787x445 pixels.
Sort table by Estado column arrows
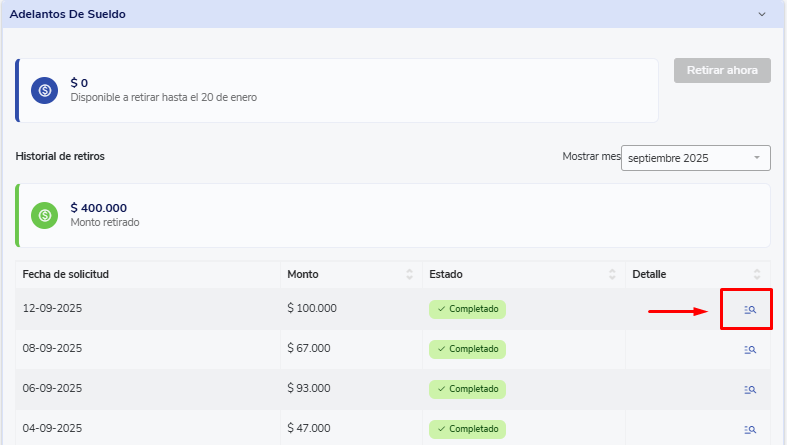612,275
